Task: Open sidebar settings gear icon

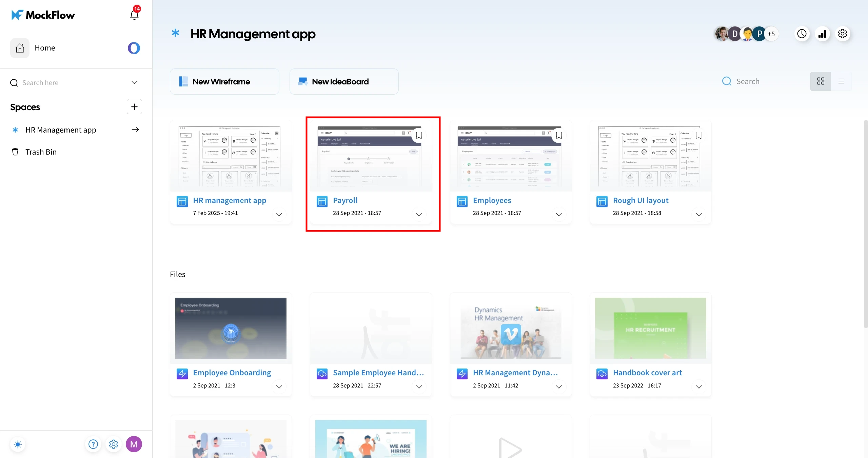Action: pos(113,444)
